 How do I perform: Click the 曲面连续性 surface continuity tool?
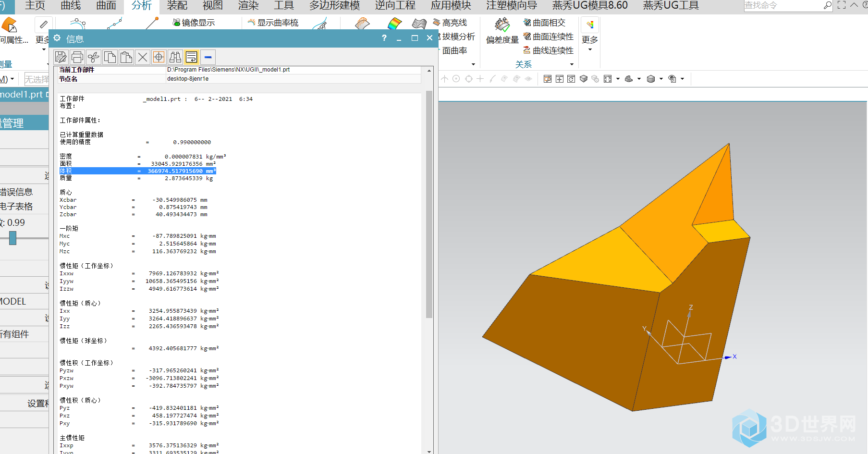click(548, 37)
